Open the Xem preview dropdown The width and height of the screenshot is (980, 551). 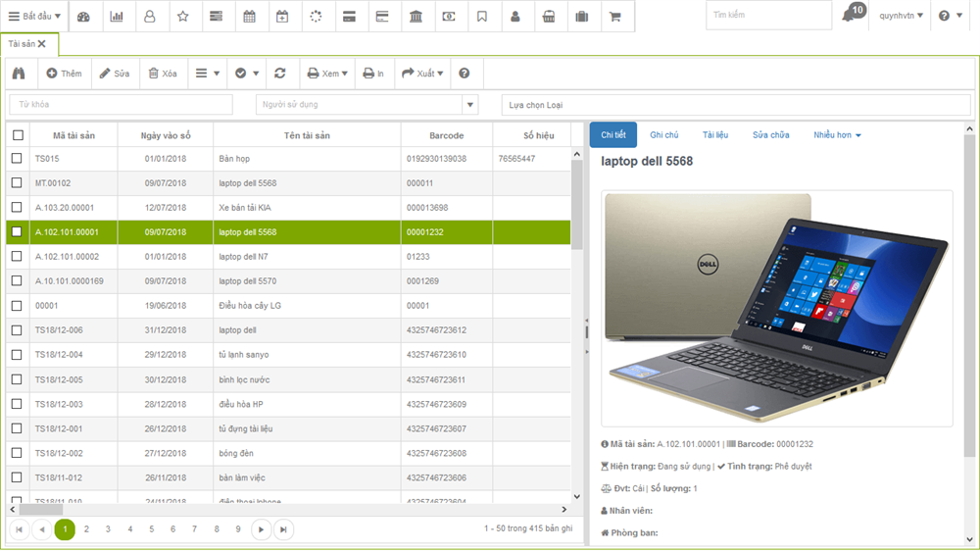[327, 74]
